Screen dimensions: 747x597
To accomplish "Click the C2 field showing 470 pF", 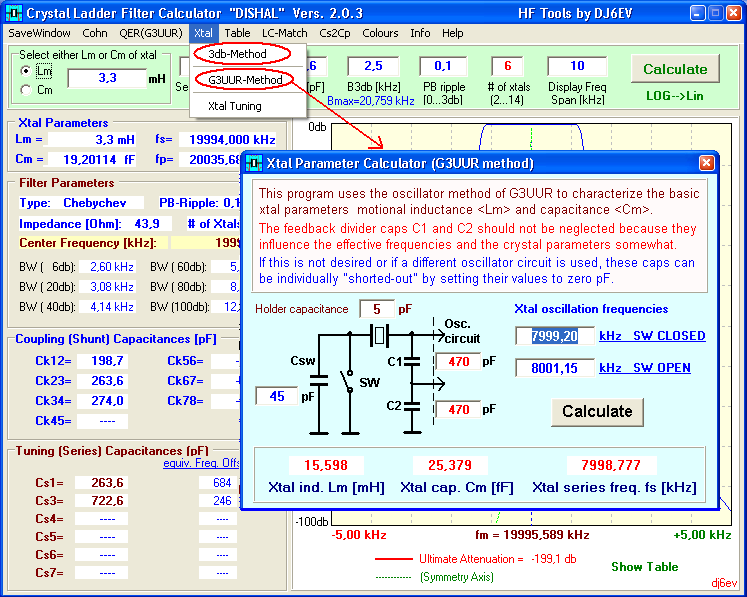I will (458, 409).
